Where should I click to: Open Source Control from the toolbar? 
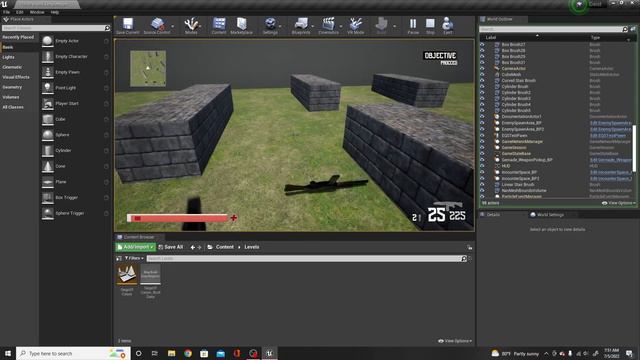click(x=157, y=24)
